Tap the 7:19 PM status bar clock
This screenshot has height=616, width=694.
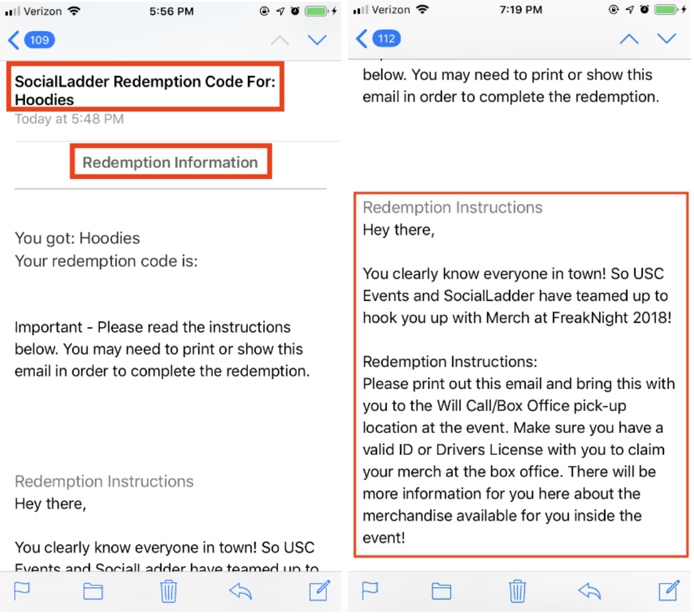click(x=520, y=10)
